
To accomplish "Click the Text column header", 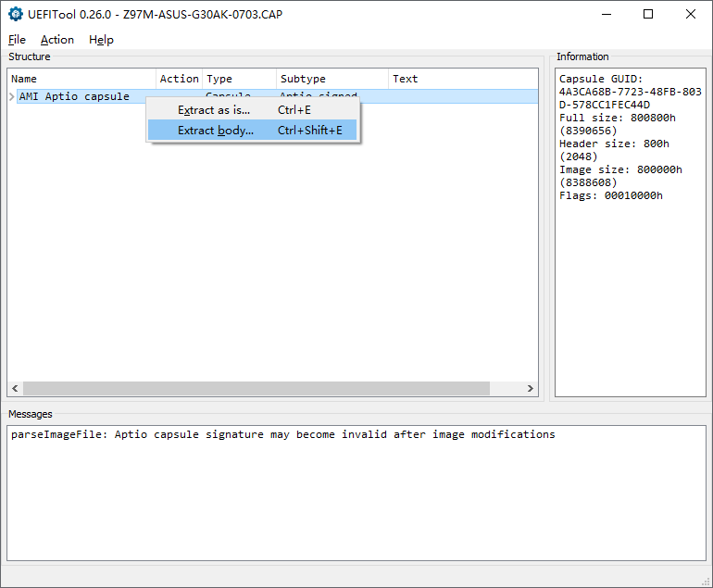I will 462,79.
